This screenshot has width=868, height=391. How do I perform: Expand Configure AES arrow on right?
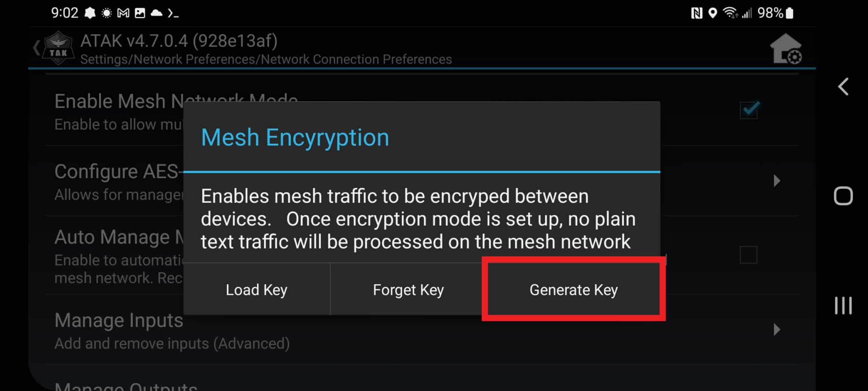pyautogui.click(x=776, y=181)
